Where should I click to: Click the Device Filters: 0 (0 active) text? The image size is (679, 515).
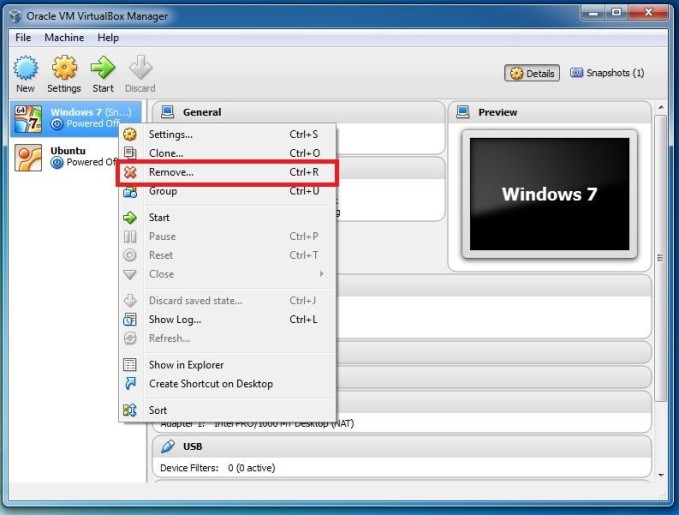tap(217, 468)
